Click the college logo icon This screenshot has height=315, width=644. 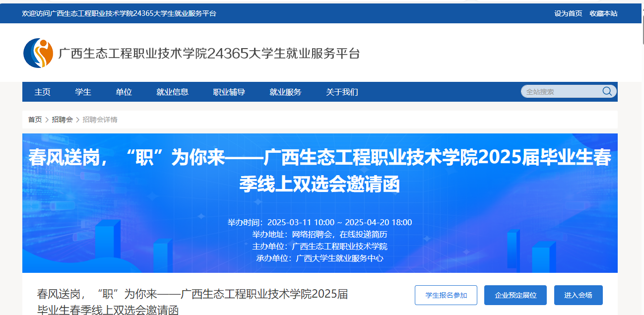coord(38,53)
